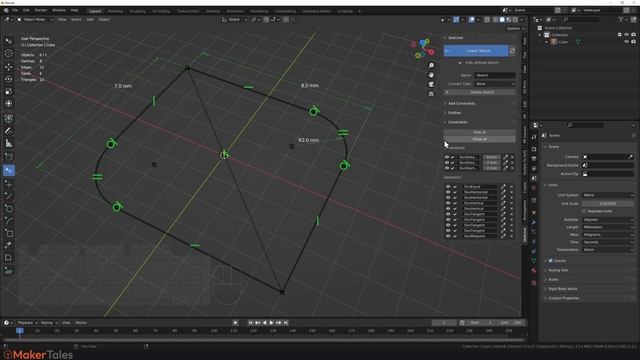Hide Collection in outliner via eye icon
The height and width of the screenshot is (360, 640).
626,35
